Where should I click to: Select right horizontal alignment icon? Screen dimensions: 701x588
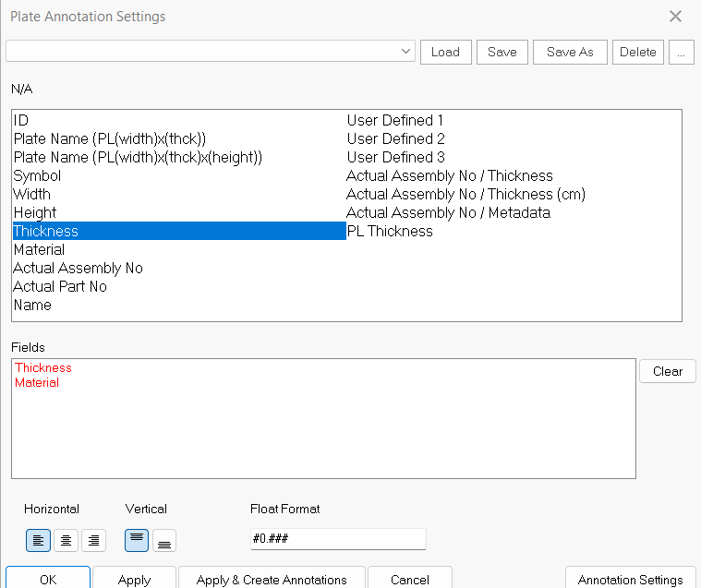click(92, 541)
